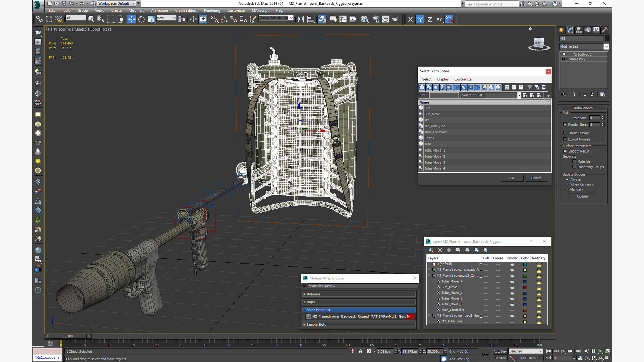This screenshot has height=362, width=644.
Task: Select the Manually update radio option
Action: click(567, 189)
